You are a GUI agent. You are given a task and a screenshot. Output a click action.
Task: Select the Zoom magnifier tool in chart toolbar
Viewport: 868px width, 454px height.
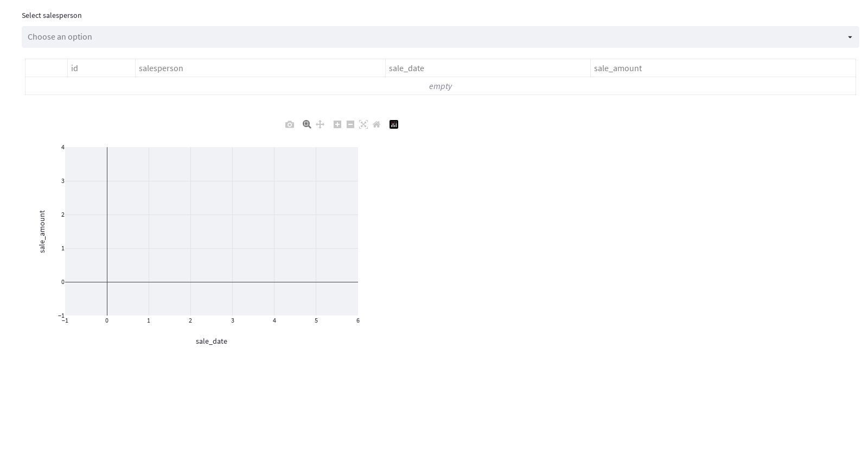tap(307, 124)
